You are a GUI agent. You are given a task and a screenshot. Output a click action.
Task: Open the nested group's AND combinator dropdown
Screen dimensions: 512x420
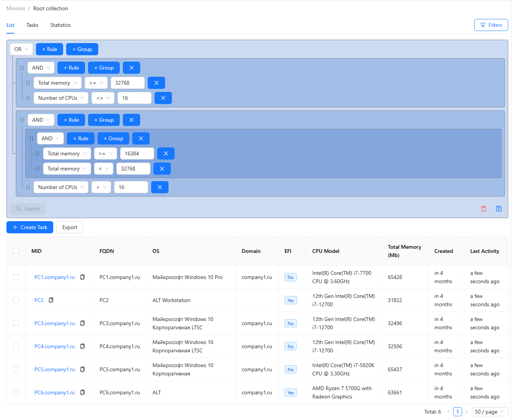coord(50,138)
